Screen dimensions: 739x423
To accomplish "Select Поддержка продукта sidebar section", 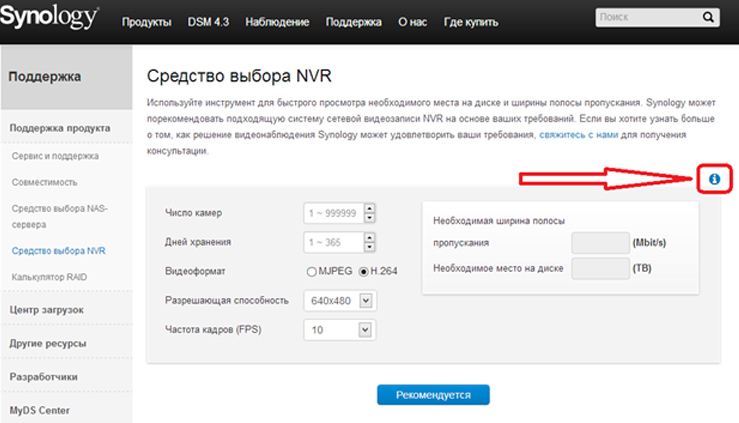I will 60,128.
